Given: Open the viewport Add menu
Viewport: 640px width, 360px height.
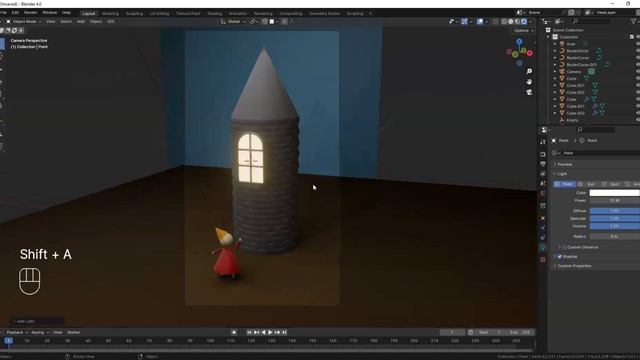Looking at the screenshot, I should tap(81, 22).
